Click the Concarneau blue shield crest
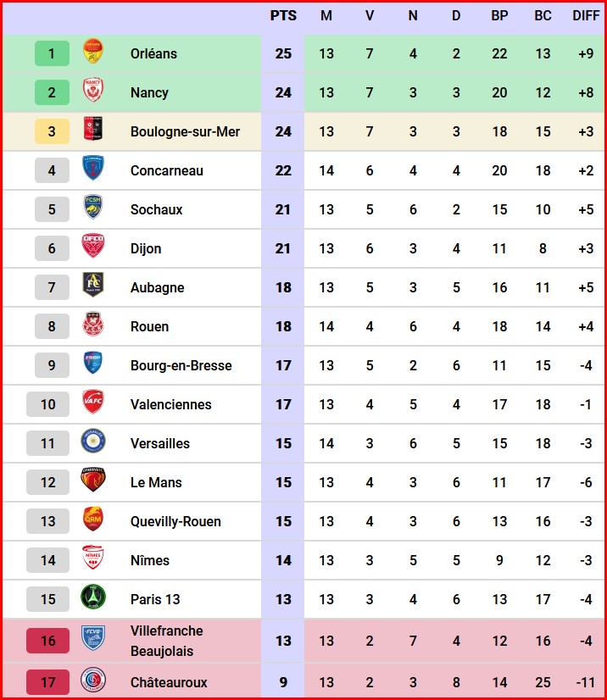This screenshot has width=607, height=700. (x=93, y=168)
